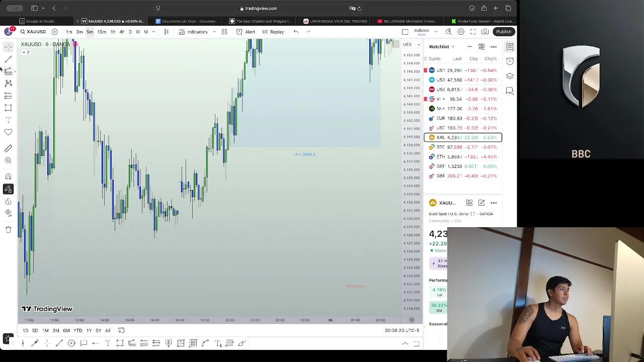
Task: Select the trend line drawing tool
Action: [8, 59]
